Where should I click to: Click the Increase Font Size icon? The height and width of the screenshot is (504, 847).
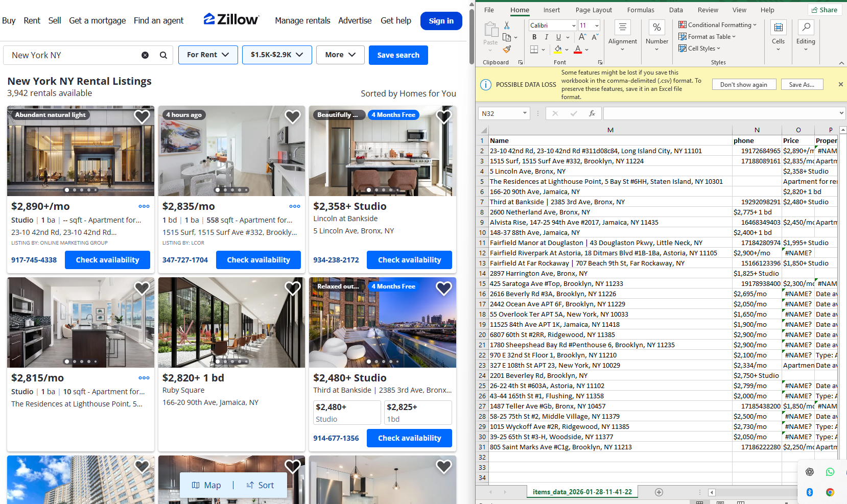point(582,37)
